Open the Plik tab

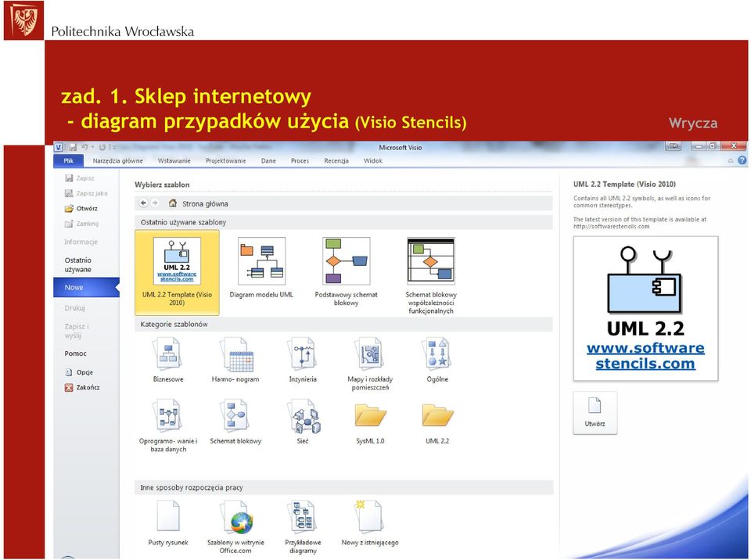(69, 161)
